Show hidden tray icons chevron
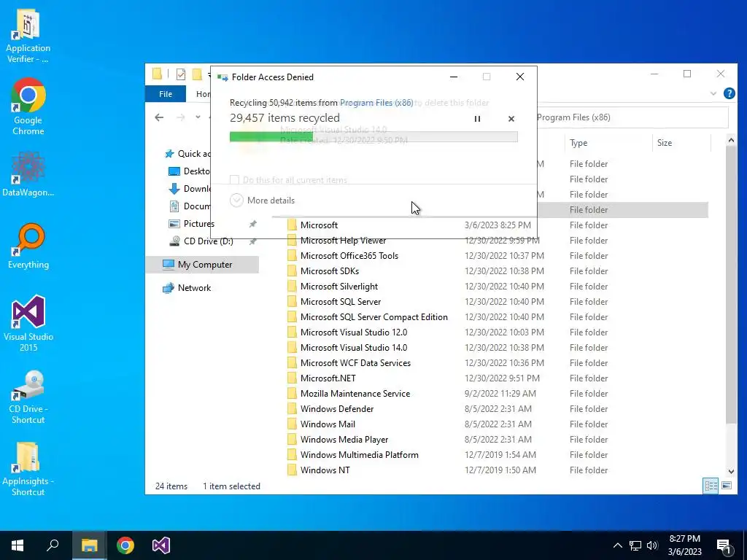The width and height of the screenshot is (747, 560). tap(617, 545)
